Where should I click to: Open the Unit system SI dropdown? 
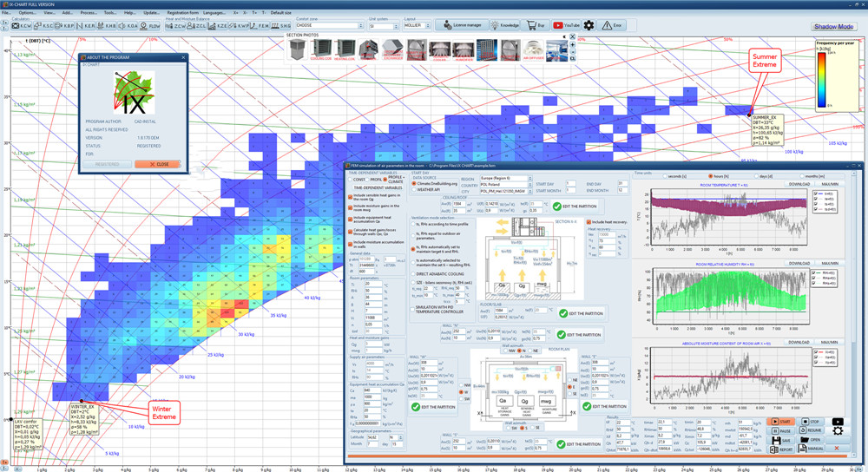(x=384, y=26)
